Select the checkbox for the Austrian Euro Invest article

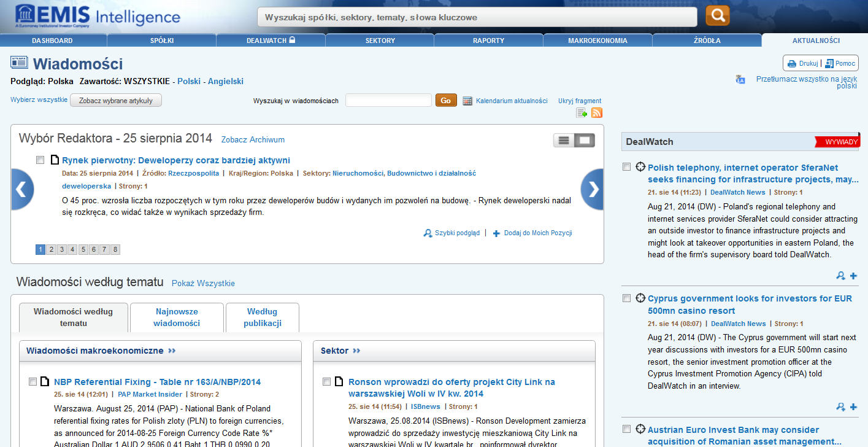[626, 429]
